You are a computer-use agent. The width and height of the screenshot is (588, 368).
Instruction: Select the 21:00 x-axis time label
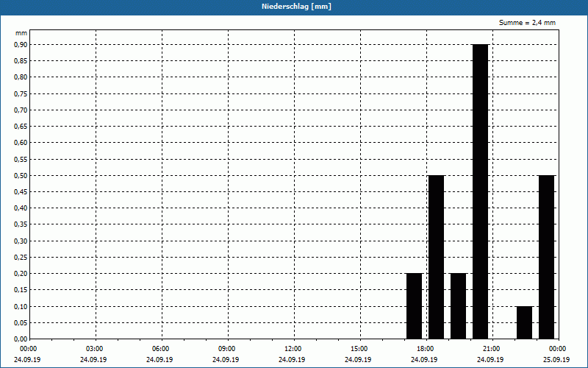491,349
